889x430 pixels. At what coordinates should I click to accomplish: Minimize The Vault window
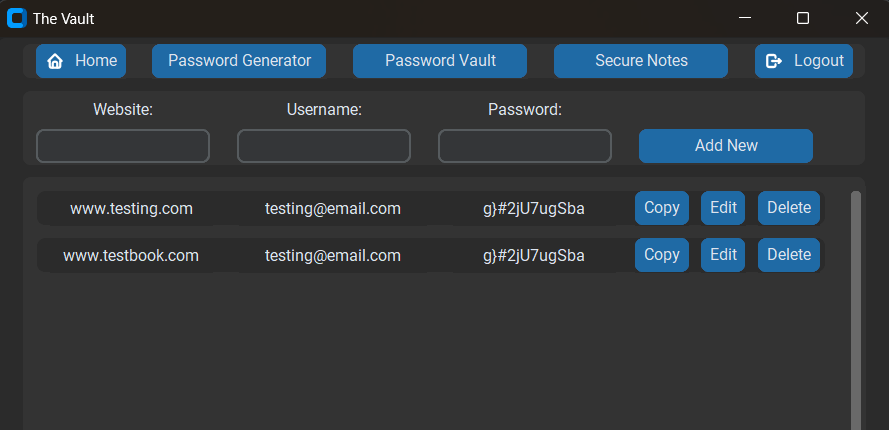[x=745, y=18]
